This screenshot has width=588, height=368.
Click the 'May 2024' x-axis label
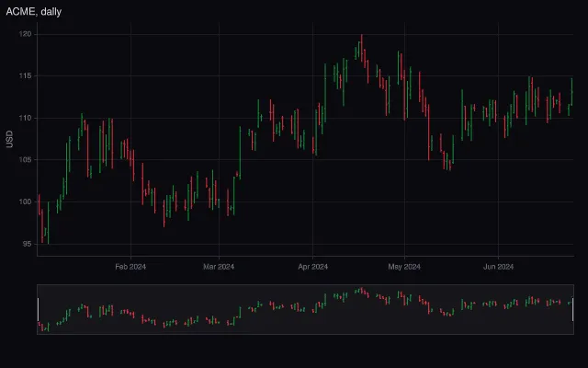404,267
